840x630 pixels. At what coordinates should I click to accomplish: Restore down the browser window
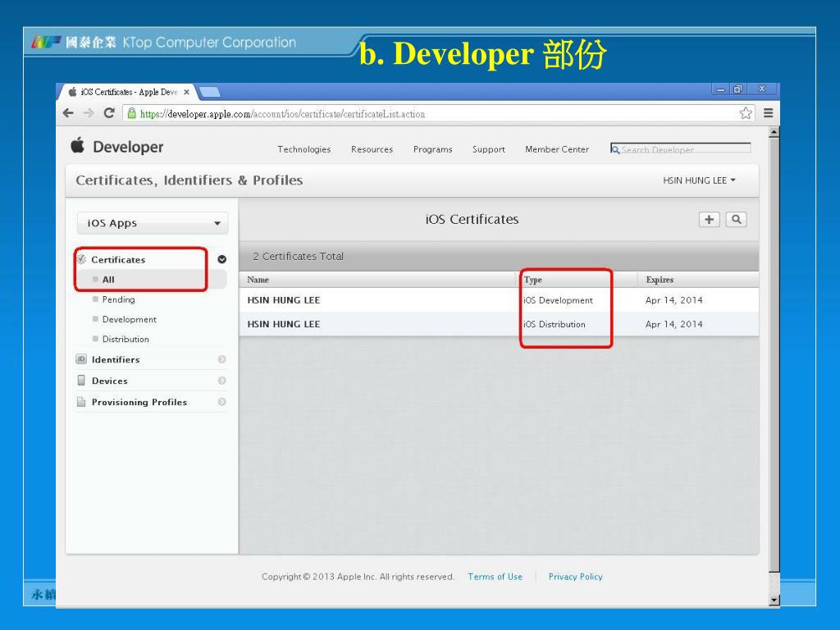[x=737, y=89]
